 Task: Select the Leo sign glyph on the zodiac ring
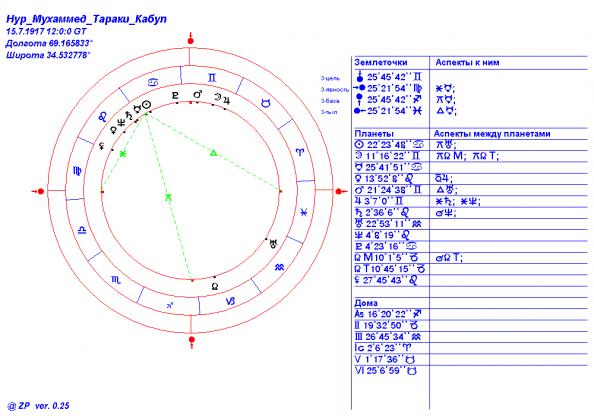[x=103, y=117]
